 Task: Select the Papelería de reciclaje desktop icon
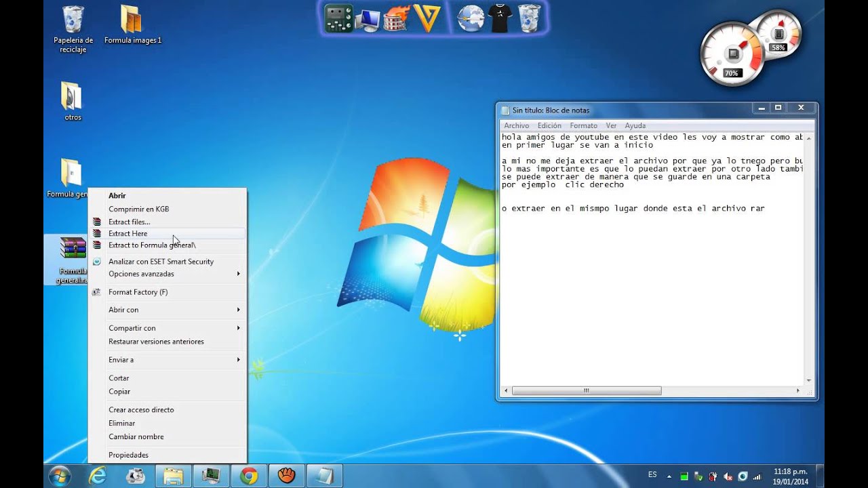(73, 29)
